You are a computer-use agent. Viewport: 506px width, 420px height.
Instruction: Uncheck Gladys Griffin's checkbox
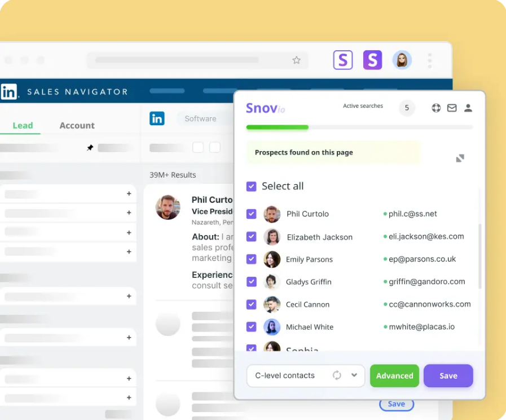tap(251, 282)
